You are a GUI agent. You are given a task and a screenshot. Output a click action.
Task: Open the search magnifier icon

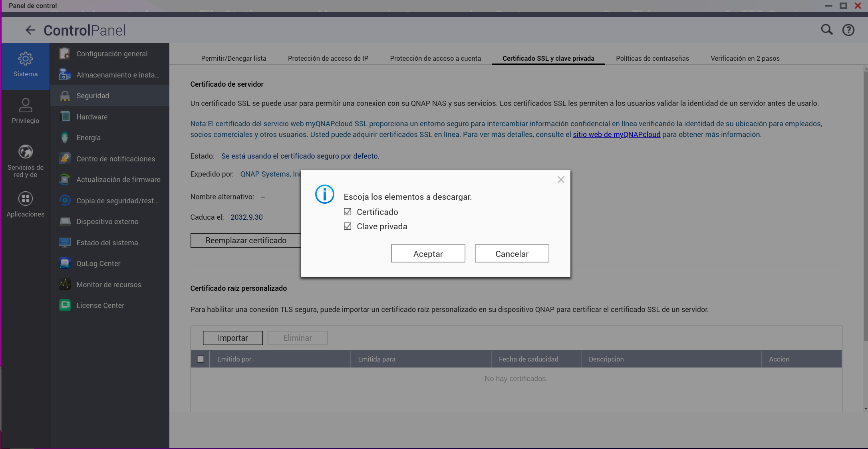tap(826, 30)
